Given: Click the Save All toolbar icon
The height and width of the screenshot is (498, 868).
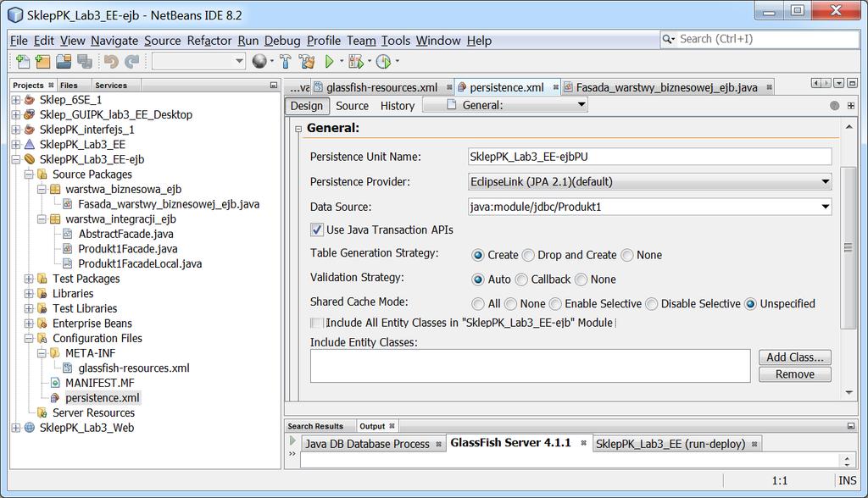Looking at the screenshot, I should click(84, 62).
